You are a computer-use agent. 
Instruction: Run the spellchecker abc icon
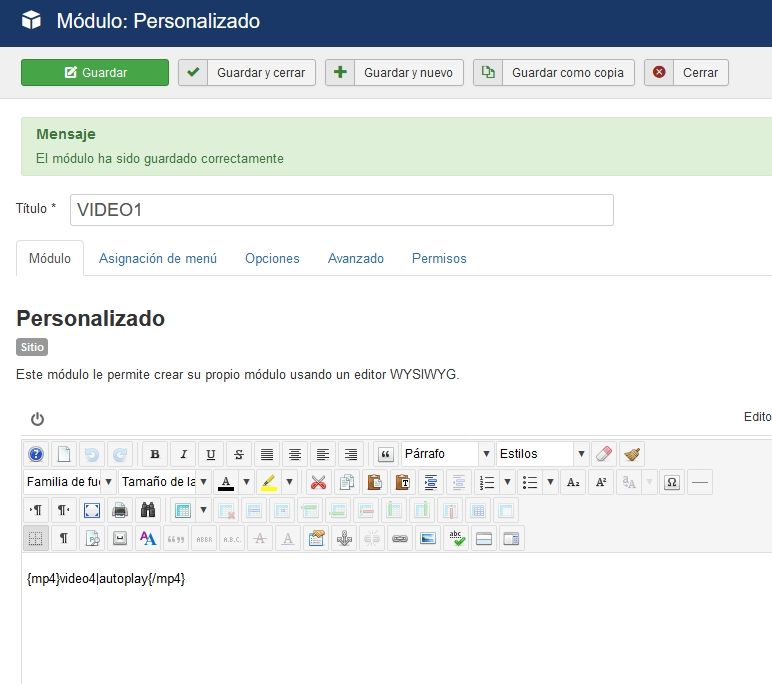click(456, 538)
